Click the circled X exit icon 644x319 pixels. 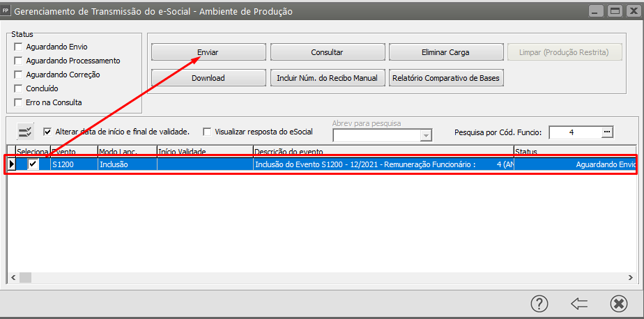[618, 303]
